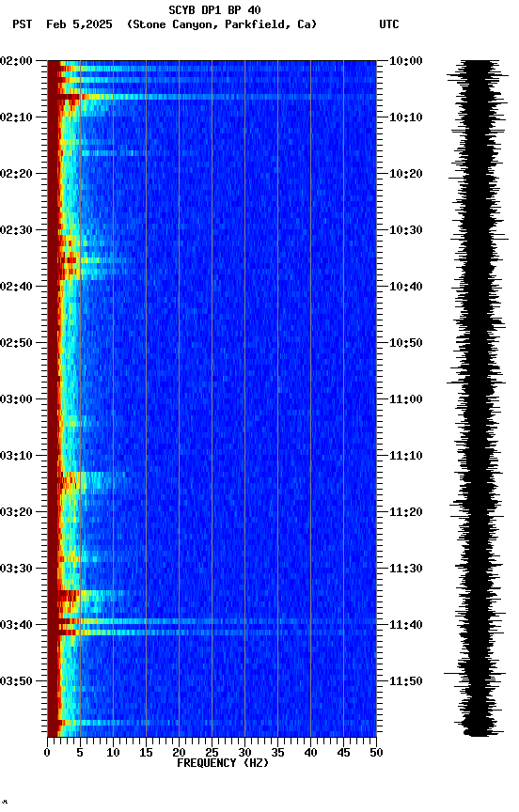Click the 03:30 PST time label
Image resolution: width=519 pixels, height=812 pixels.
coord(16,569)
